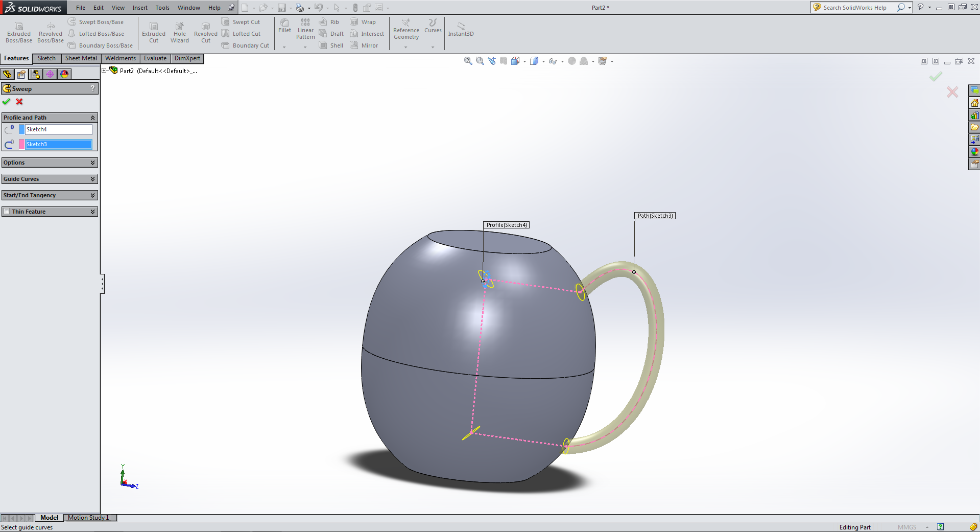Click the Undo icon
The height and width of the screenshot is (532, 980).
pos(319,8)
